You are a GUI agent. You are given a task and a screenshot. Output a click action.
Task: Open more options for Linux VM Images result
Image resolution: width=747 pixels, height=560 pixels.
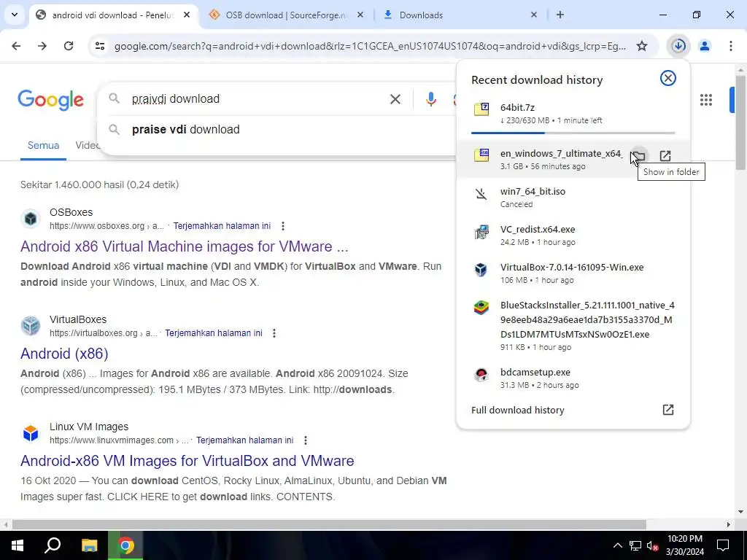[306, 440]
